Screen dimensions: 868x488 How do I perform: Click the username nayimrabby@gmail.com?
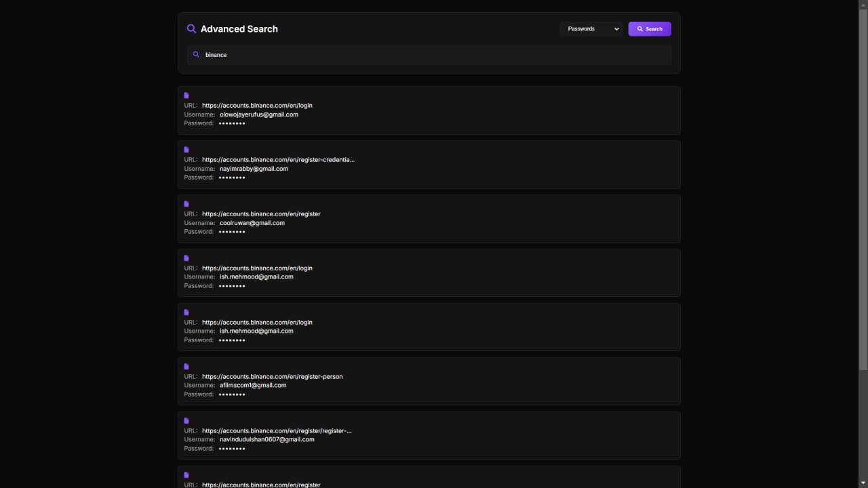[x=254, y=169]
